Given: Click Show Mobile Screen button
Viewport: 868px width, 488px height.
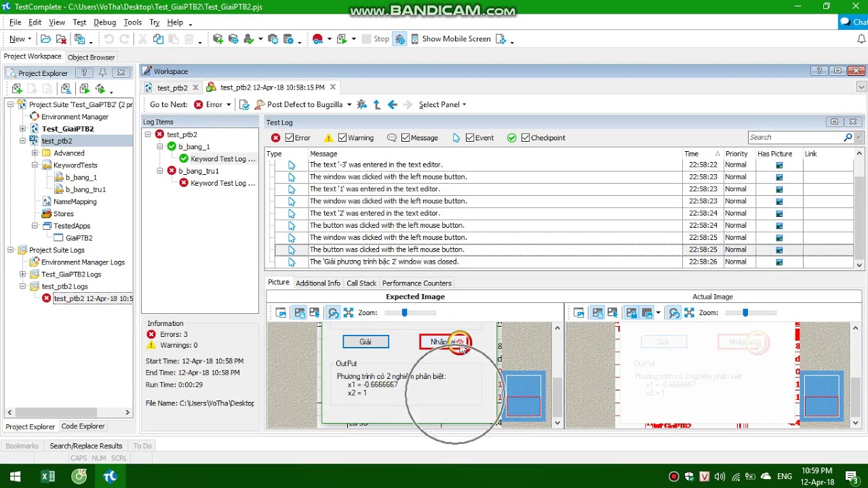Looking at the screenshot, I should (450, 39).
